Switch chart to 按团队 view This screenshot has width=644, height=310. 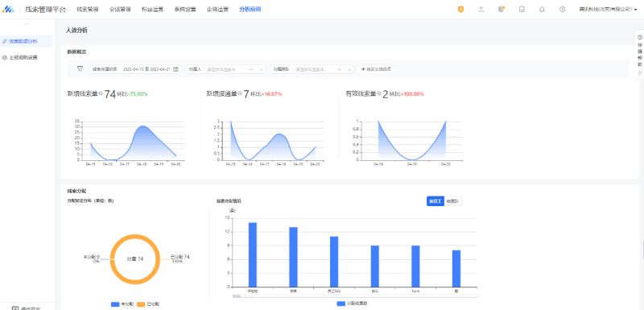(453, 201)
